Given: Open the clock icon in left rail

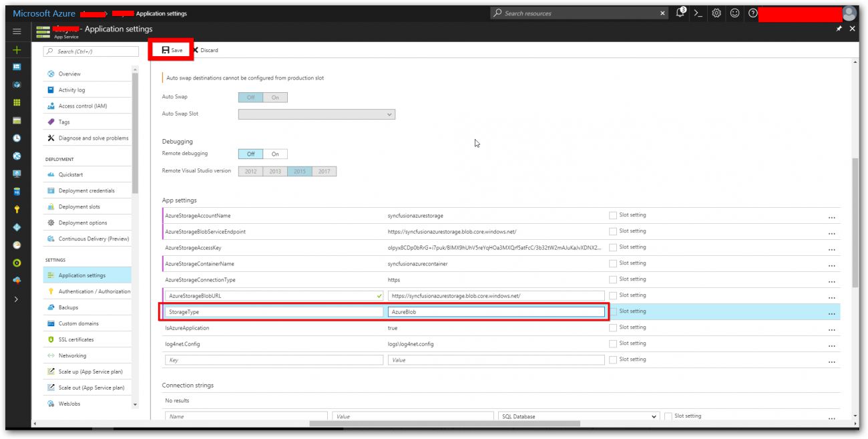Looking at the screenshot, I should pos(17,138).
